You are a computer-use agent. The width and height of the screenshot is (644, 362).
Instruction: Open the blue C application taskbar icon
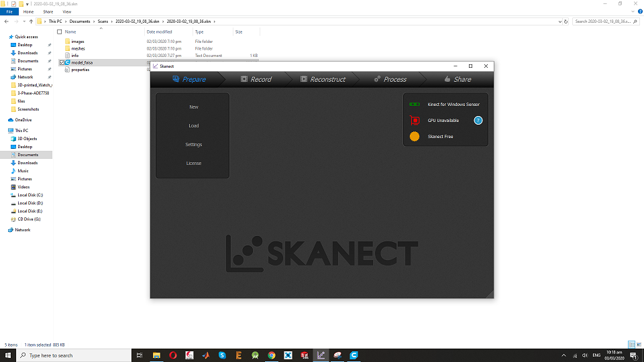(354, 355)
